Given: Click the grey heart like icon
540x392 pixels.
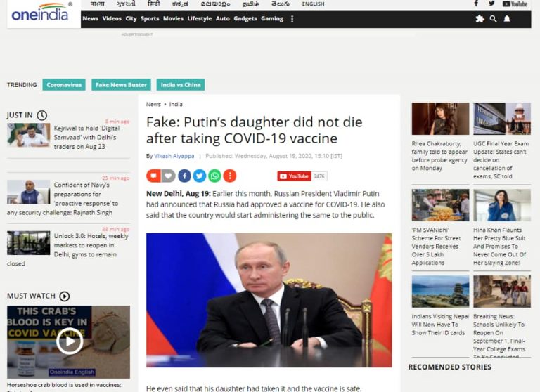Looking at the screenshot, I should click(168, 176).
